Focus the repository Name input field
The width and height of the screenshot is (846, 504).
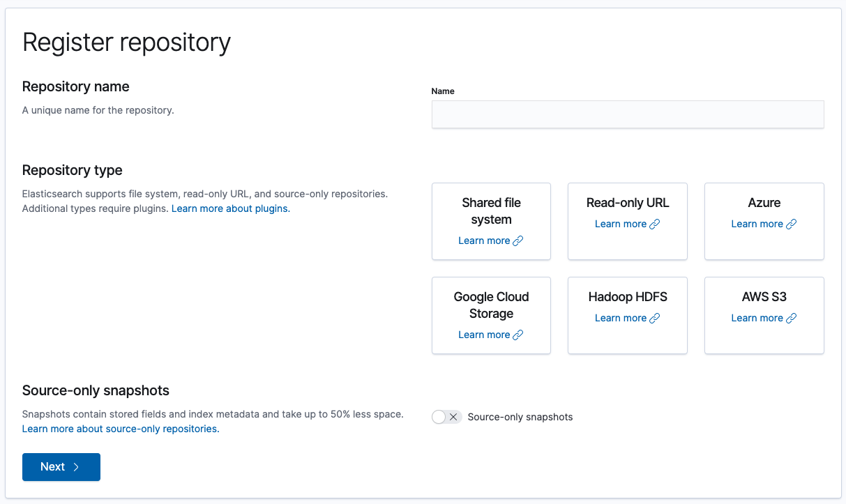(628, 114)
